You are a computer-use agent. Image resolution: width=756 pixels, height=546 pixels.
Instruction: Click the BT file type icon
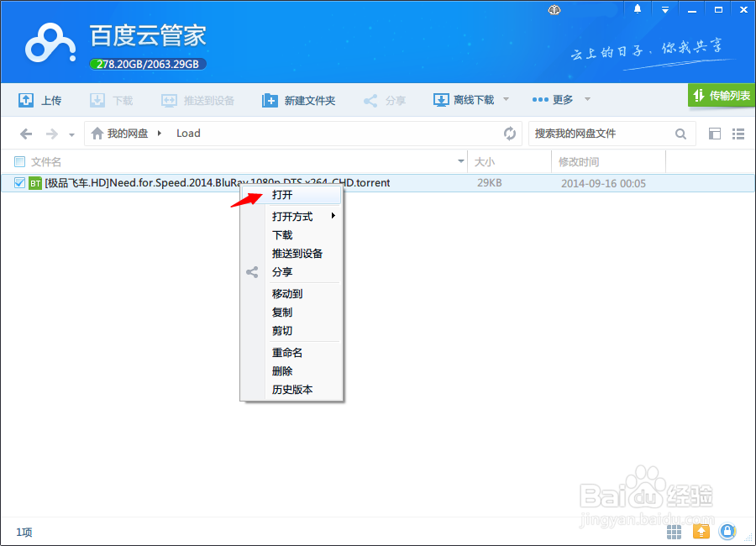click(x=35, y=183)
